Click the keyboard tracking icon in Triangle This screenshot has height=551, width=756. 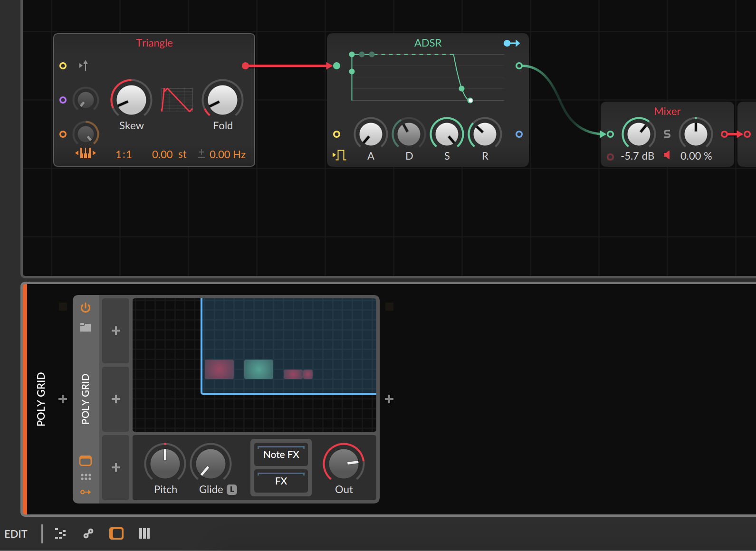(86, 153)
